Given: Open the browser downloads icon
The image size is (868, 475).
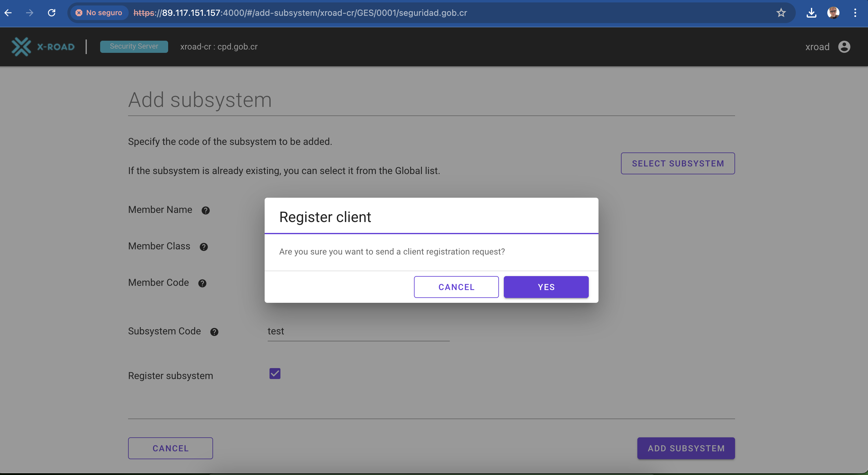Looking at the screenshot, I should pos(811,13).
